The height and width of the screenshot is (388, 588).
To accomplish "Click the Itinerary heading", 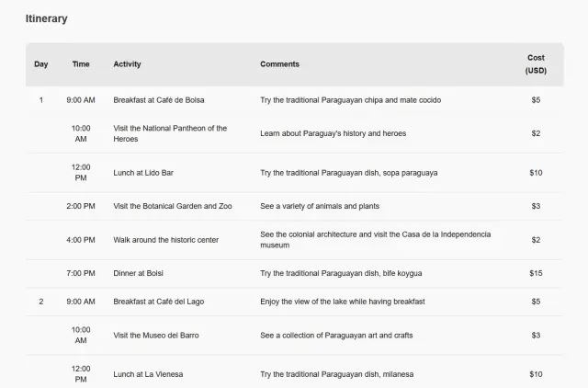I will point(46,18).
